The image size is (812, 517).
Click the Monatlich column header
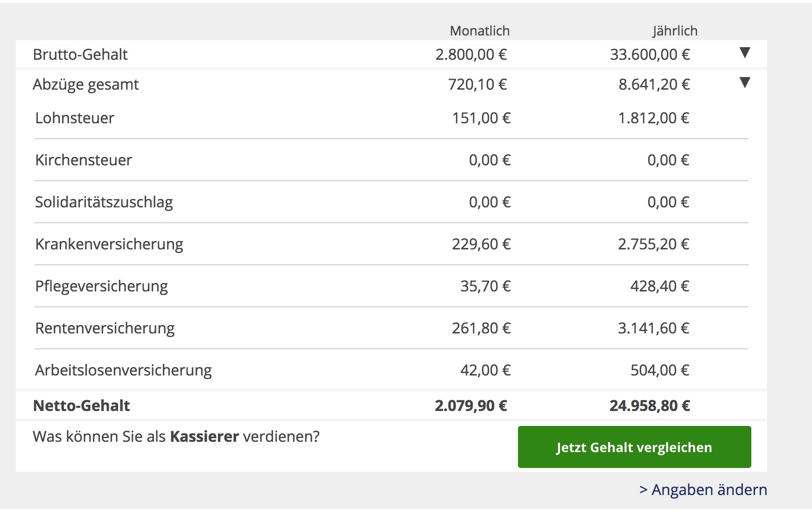[480, 31]
